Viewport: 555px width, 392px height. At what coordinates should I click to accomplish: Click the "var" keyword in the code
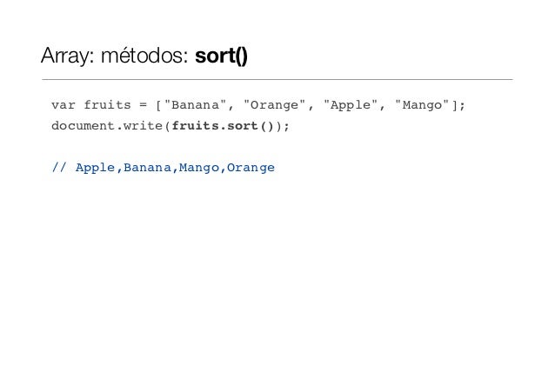(64, 106)
